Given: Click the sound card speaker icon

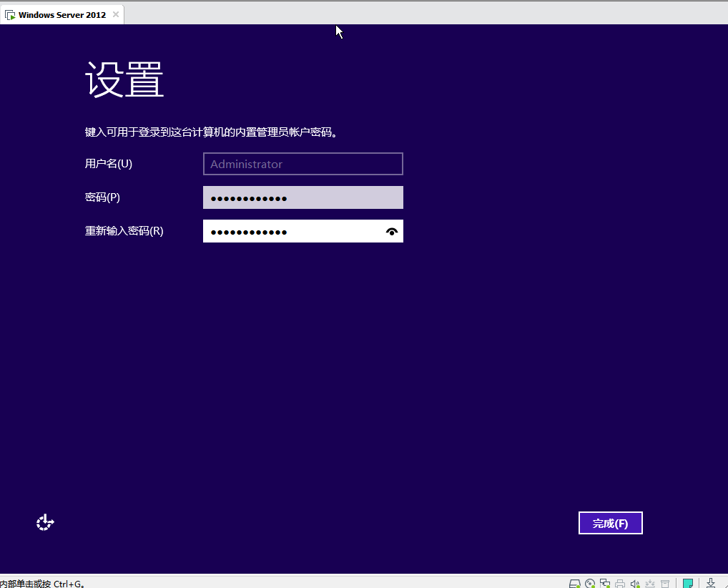Looking at the screenshot, I should click(x=635, y=584).
